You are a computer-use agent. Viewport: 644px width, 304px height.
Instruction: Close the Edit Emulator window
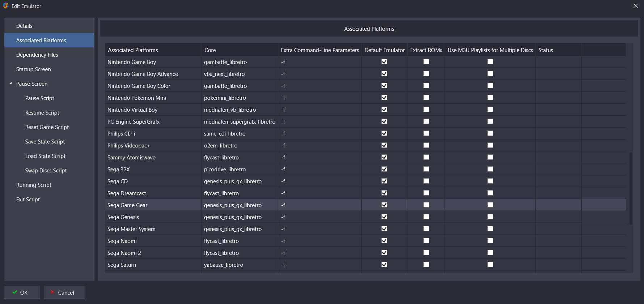635,6
